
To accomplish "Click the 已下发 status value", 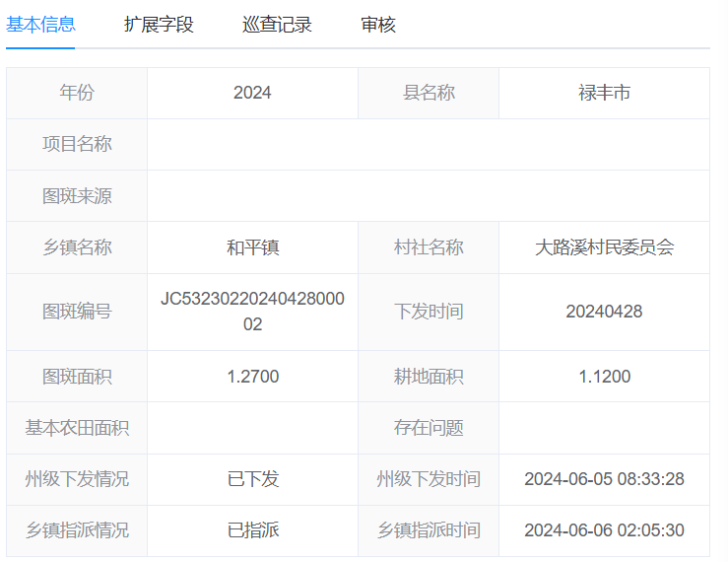I will click(252, 479).
